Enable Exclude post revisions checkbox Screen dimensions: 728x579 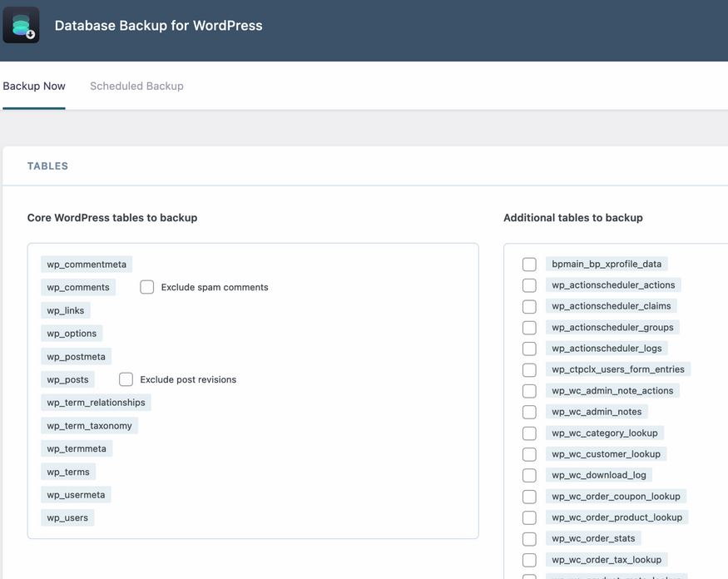[126, 379]
